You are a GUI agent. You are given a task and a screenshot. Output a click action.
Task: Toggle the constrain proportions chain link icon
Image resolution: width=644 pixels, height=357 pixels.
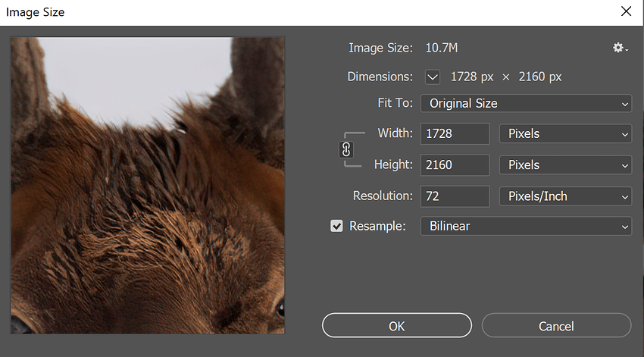[x=346, y=149]
